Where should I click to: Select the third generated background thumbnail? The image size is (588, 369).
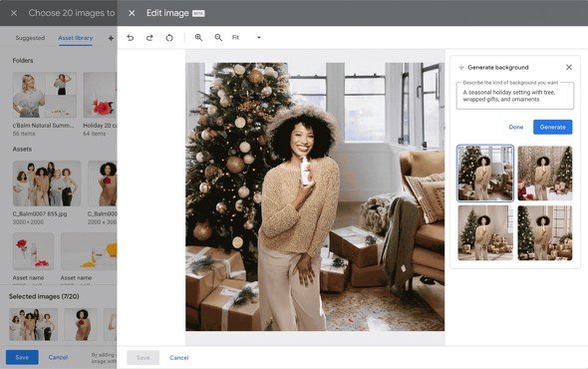(x=485, y=232)
